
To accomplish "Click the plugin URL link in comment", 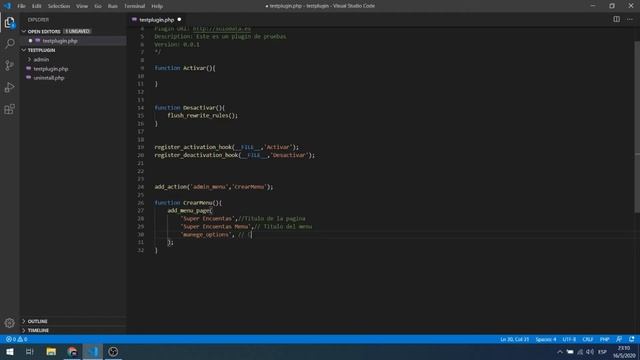I will [x=222, y=29].
